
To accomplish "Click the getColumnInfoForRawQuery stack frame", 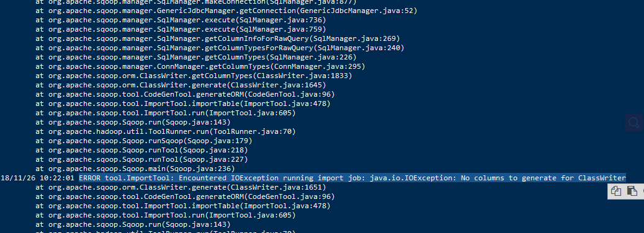I will click(x=218, y=38).
